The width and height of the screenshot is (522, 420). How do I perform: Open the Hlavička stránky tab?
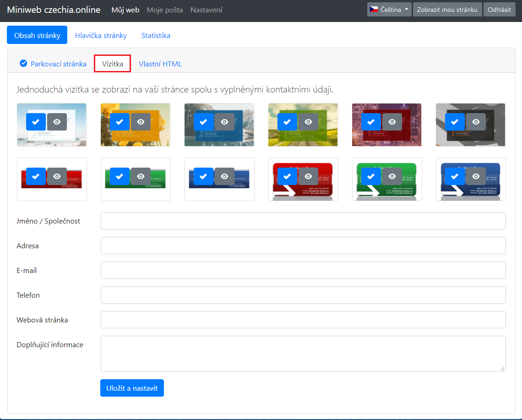coord(101,35)
